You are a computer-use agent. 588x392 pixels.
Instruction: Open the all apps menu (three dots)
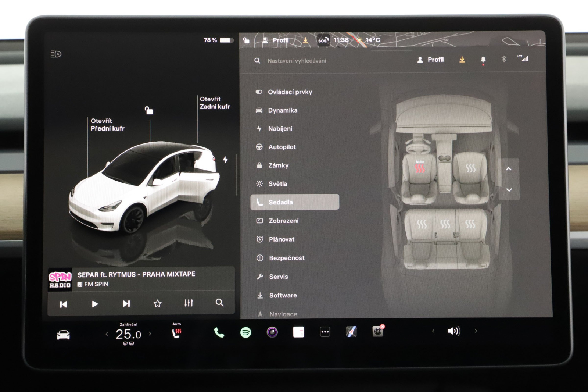click(325, 332)
